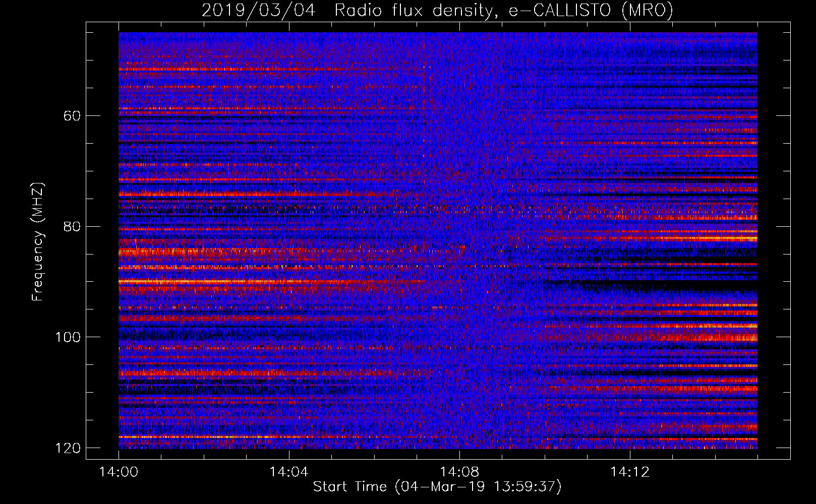Click the 14:00 time tick label
The image size is (816, 504).
119,472
